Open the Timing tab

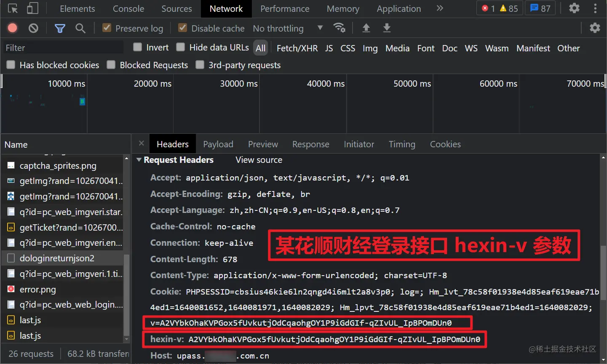coord(402,144)
